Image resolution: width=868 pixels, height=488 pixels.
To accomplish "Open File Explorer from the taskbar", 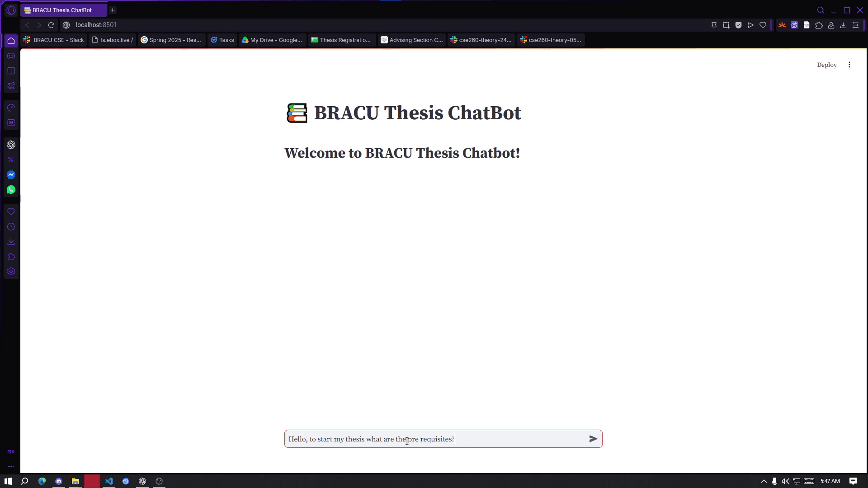I will click(x=75, y=481).
